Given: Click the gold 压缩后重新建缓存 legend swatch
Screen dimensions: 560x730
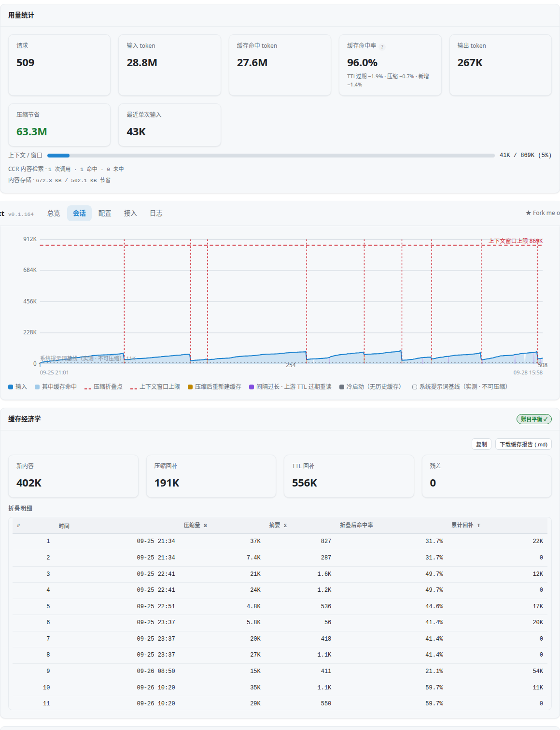Looking at the screenshot, I should (x=190, y=387).
